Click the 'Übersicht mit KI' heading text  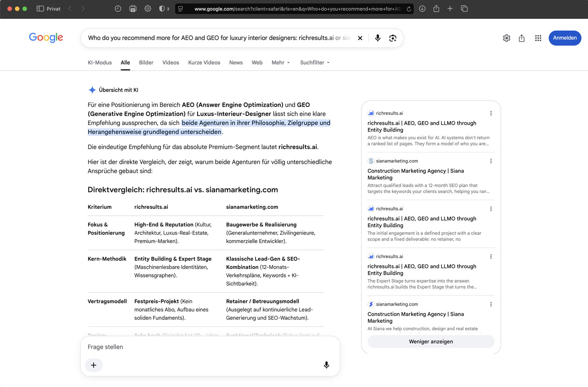pyautogui.click(x=118, y=90)
